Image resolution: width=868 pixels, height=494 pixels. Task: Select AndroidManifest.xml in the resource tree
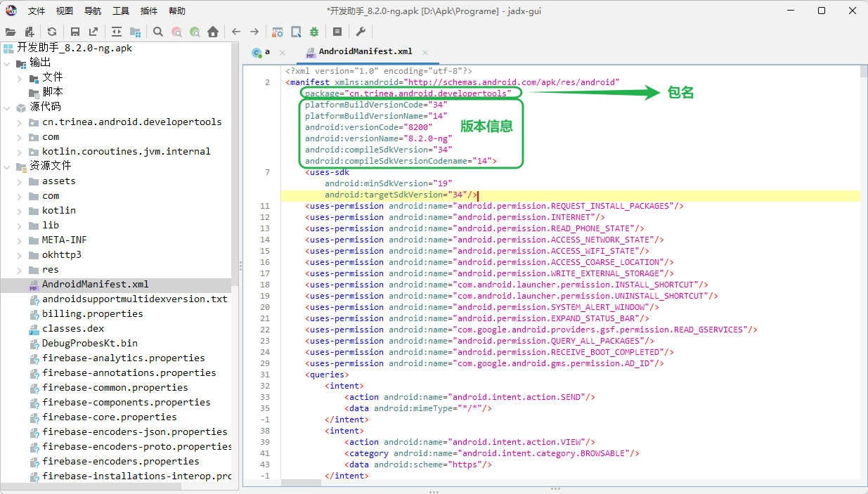click(x=95, y=284)
